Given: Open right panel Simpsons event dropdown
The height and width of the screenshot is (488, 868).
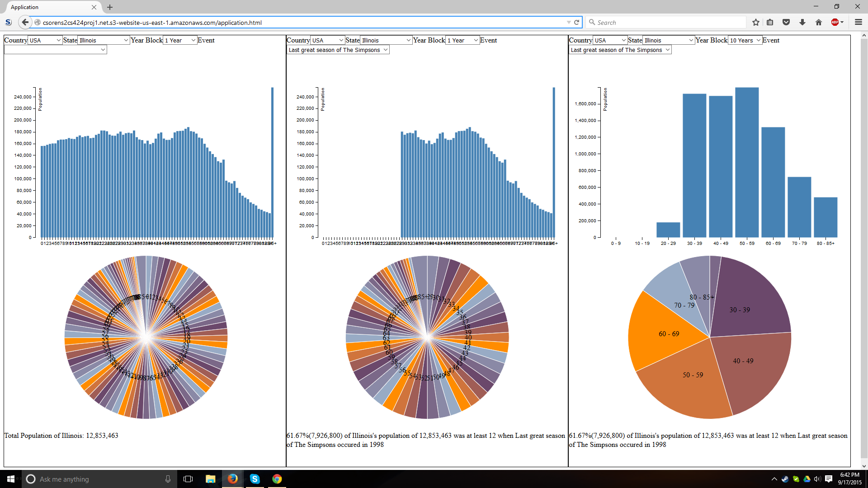Looking at the screenshot, I should 620,50.
